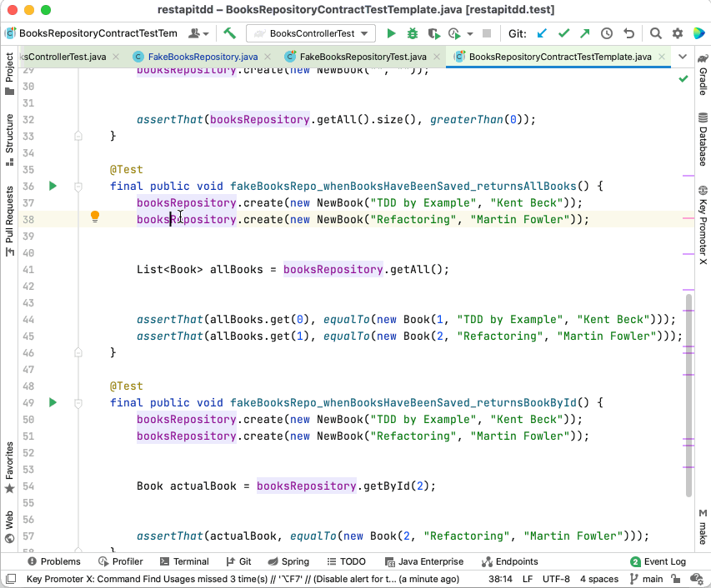Start debugging with the bug icon
The height and width of the screenshot is (588, 711).
pyautogui.click(x=413, y=33)
